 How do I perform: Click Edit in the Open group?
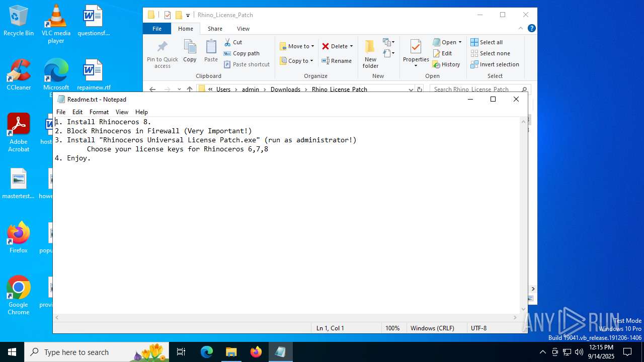click(x=442, y=53)
